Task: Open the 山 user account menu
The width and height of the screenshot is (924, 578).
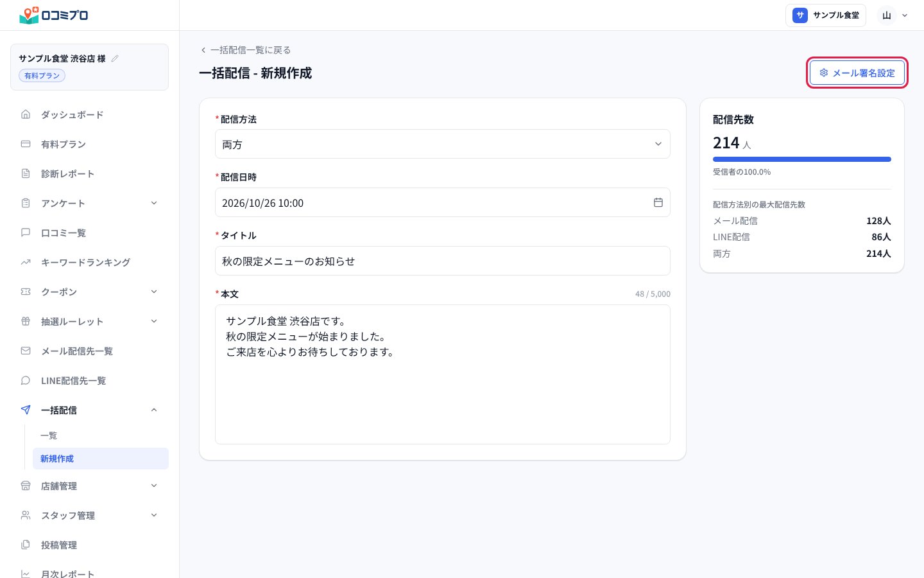Action: [x=894, y=15]
